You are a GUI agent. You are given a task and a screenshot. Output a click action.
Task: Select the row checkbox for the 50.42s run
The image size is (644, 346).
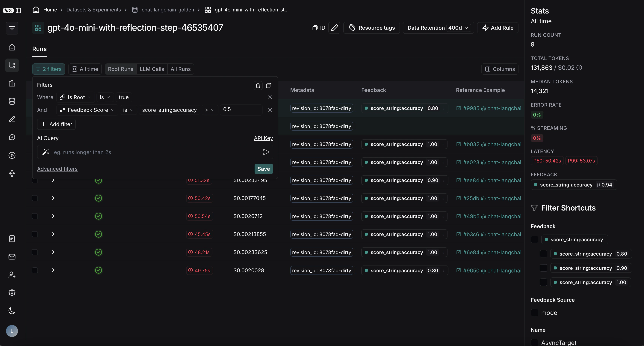pos(35,198)
